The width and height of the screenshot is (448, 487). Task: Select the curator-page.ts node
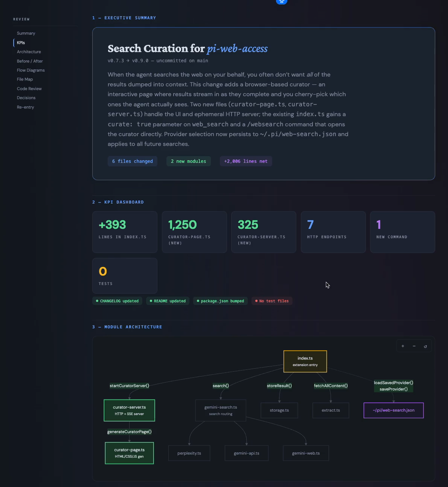(x=130, y=453)
